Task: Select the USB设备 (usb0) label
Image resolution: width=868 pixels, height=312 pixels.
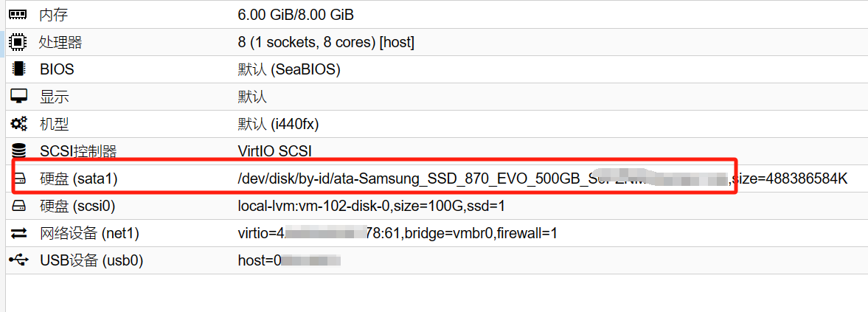Action: pos(91,260)
